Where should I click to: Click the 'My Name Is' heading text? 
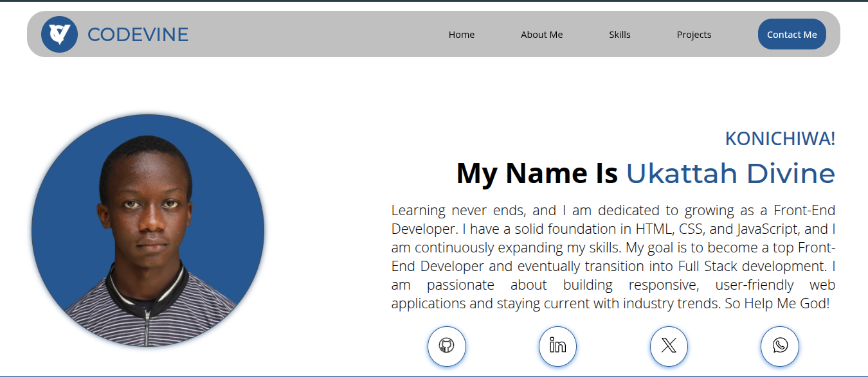coord(537,174)
